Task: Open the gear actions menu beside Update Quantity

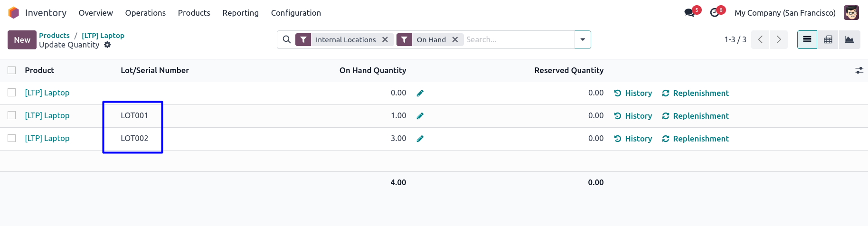Action: tap(107, 45)
